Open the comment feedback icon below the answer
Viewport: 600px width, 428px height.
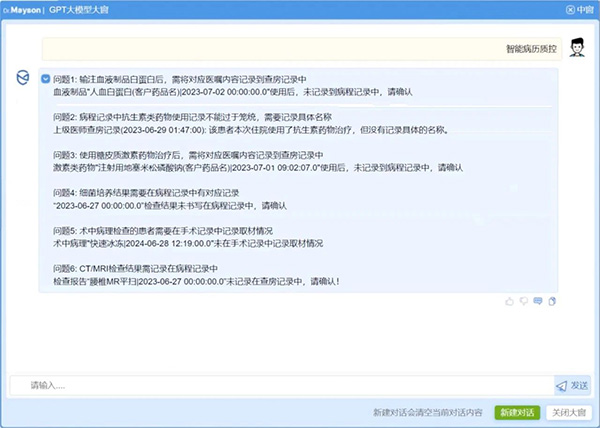point(537,300)
